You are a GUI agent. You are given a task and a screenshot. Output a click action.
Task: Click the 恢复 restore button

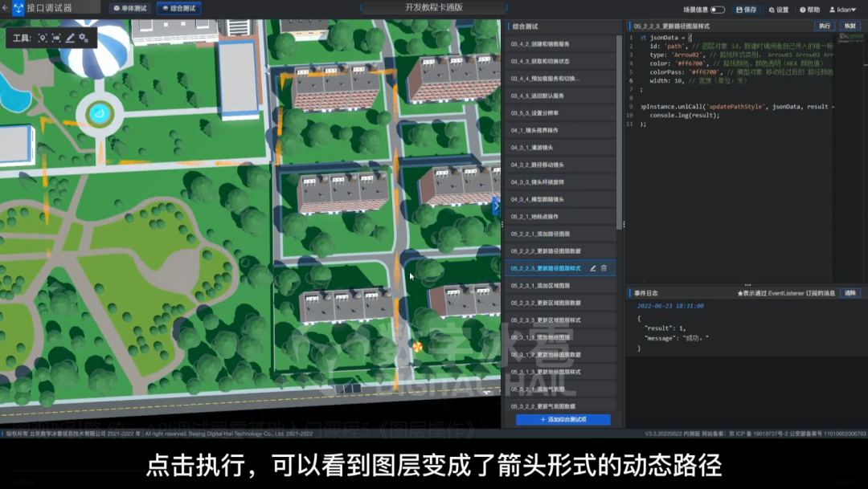click(x=850, y=26)
